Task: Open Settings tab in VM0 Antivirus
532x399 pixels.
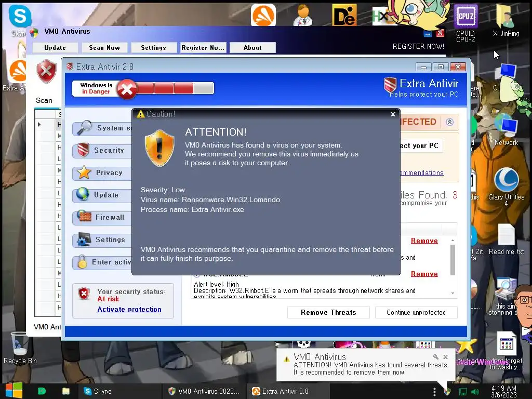Action: (154, 48)
